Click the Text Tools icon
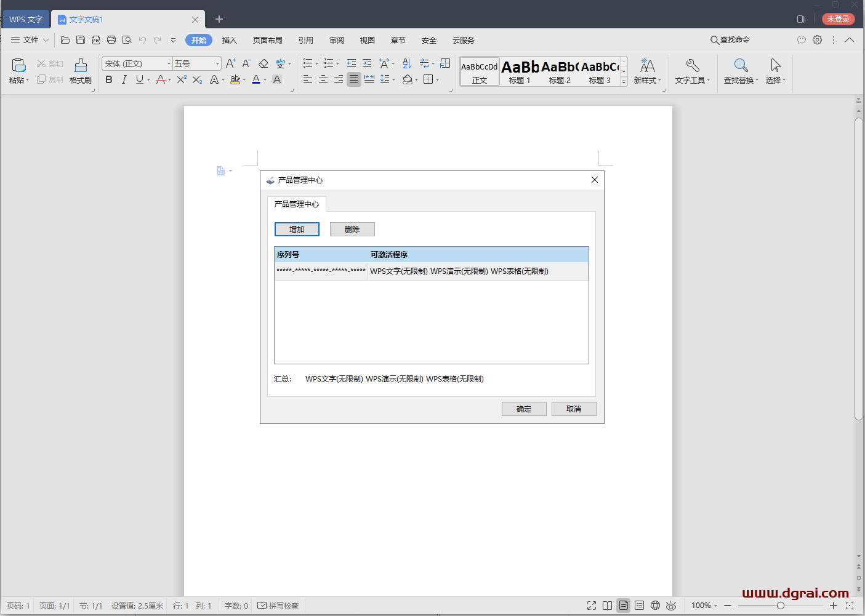 692,71
